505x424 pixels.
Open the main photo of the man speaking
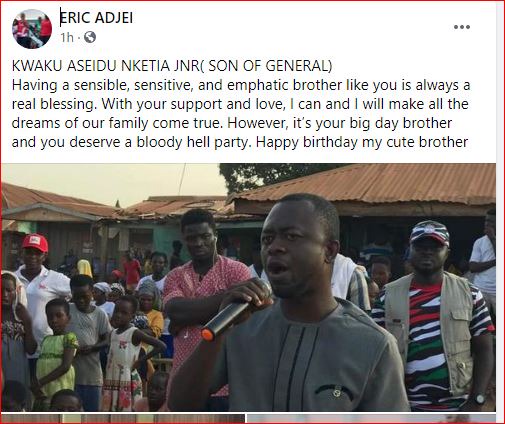pyautogui.click(x=248, y=287)
